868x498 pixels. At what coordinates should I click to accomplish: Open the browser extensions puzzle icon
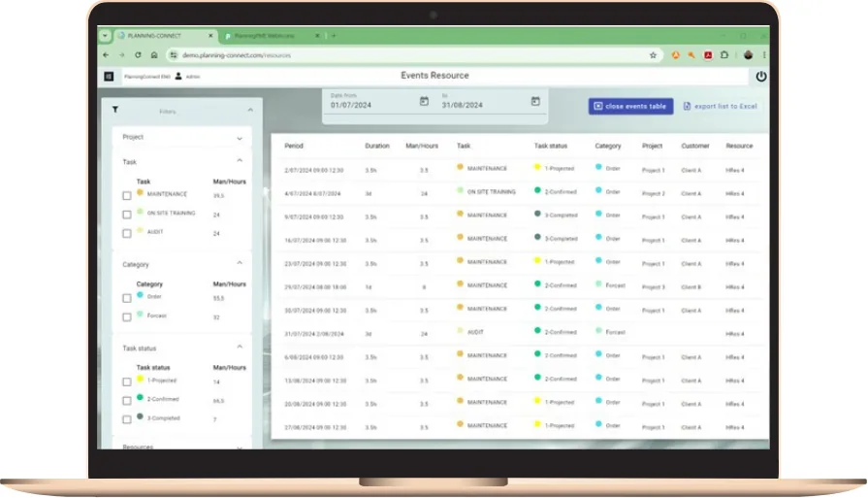click(x=724, y=54)
